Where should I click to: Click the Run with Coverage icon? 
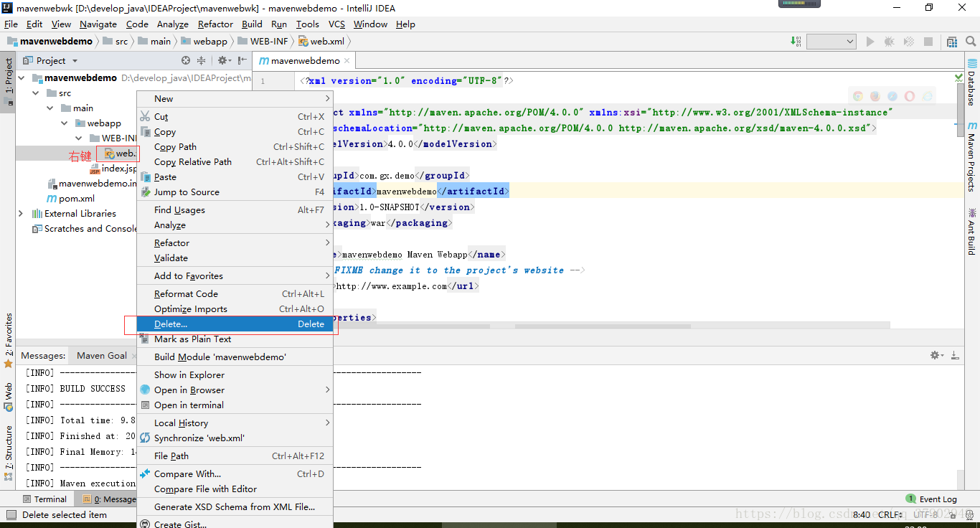tap(909, 42)
